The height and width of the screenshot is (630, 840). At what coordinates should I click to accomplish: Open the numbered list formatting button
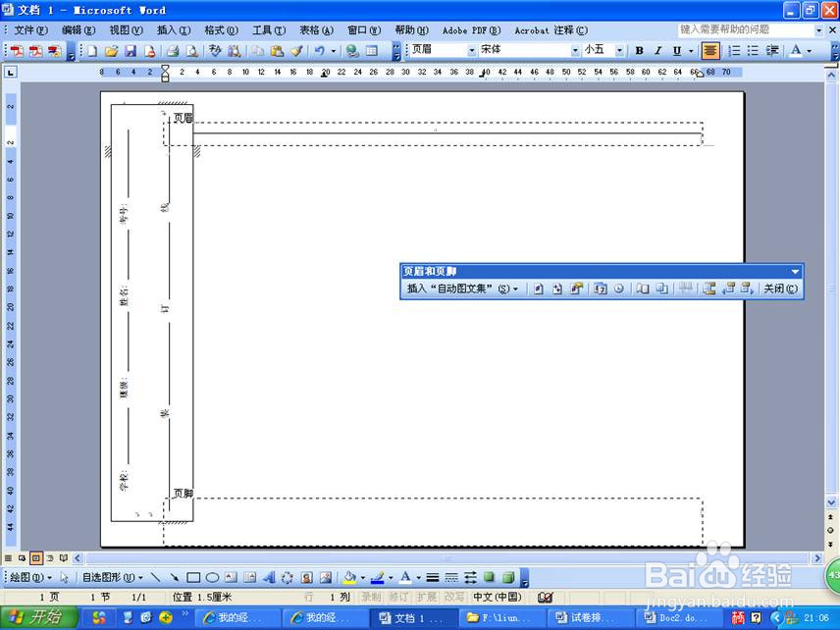point(734,51)
